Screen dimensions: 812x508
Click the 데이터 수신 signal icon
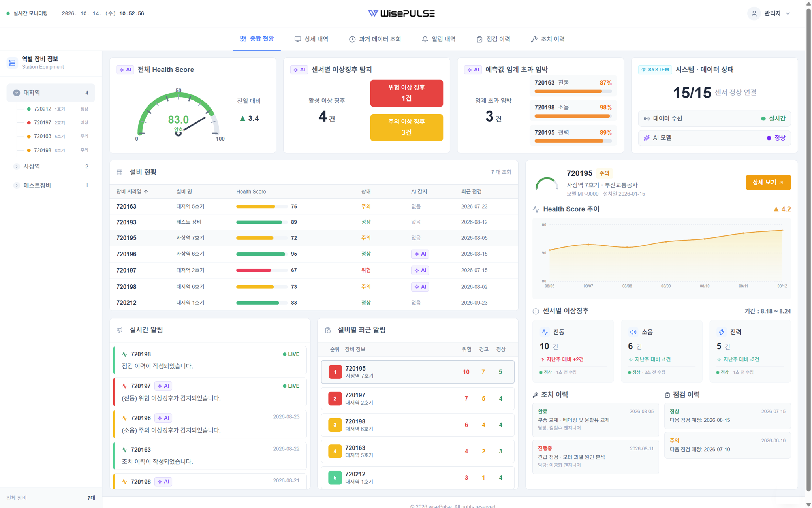647,119
